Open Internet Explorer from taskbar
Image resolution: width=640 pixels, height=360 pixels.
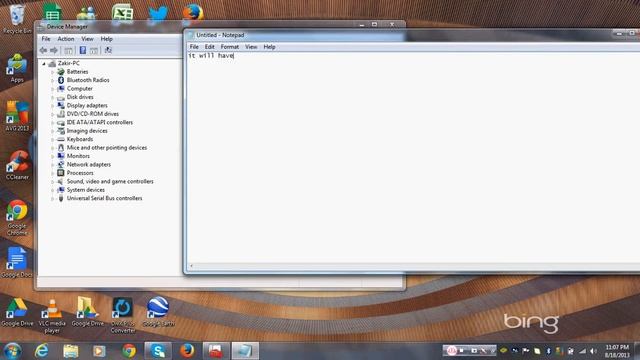coord(42,351)
